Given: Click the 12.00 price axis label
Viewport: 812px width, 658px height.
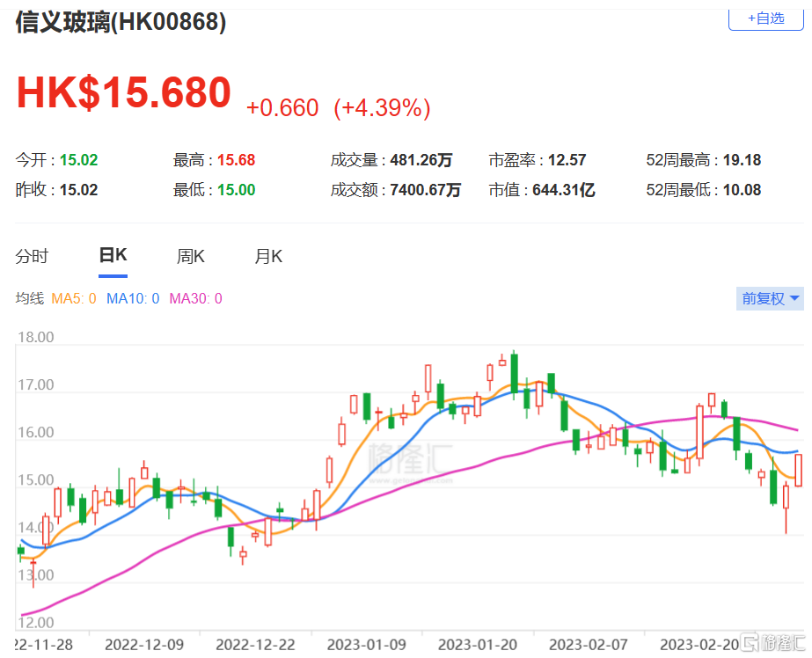Looking at the screenshot, I should pos(36,623).
